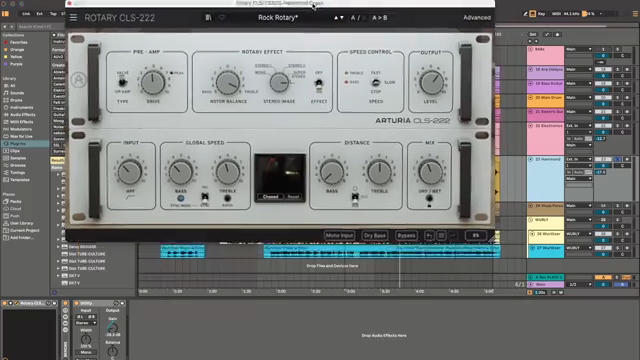
Task: Click the Input HPF knob
Action: pos(130,172)
